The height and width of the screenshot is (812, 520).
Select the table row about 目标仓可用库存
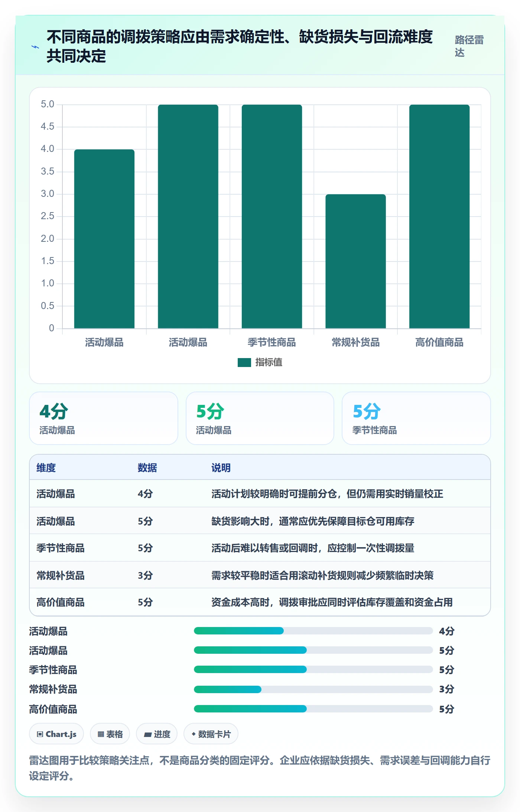click(260, 521)
